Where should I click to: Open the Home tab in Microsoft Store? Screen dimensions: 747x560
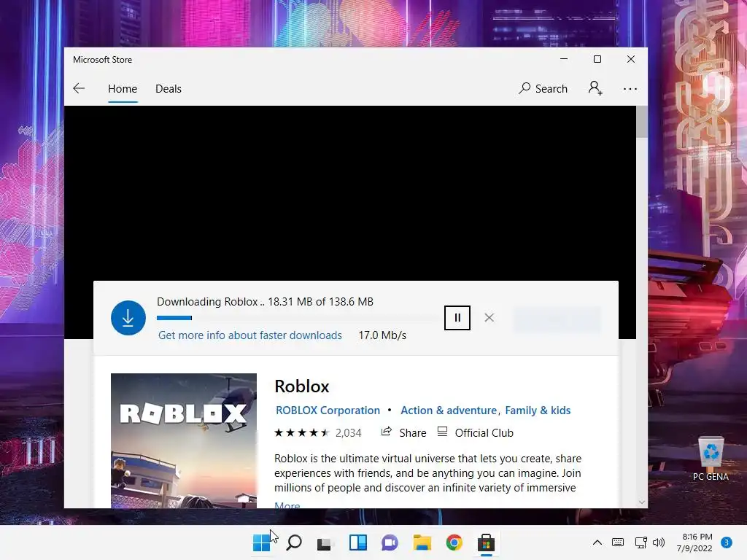[x=123, y=88]
